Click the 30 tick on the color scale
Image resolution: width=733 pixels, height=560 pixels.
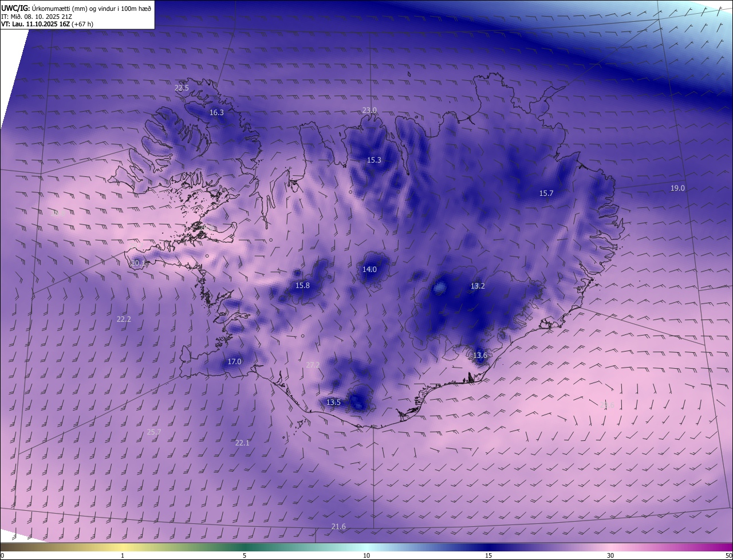pyautogui.click(x=610, y=555)
